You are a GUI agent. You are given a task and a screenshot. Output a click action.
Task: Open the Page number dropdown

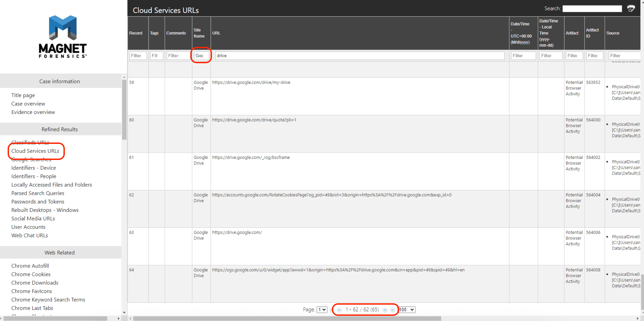click(x=322, y=310)
